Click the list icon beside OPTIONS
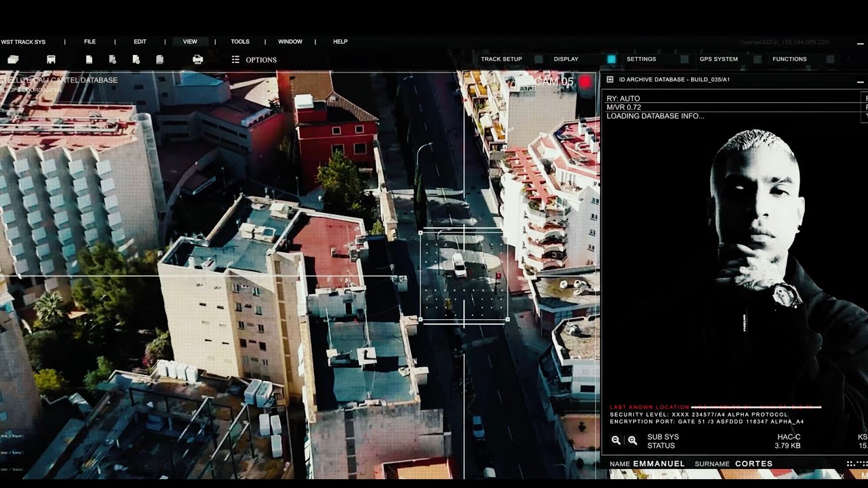This screenshot has height=488, width=868. pyautogui.click(x=235, y=60)
